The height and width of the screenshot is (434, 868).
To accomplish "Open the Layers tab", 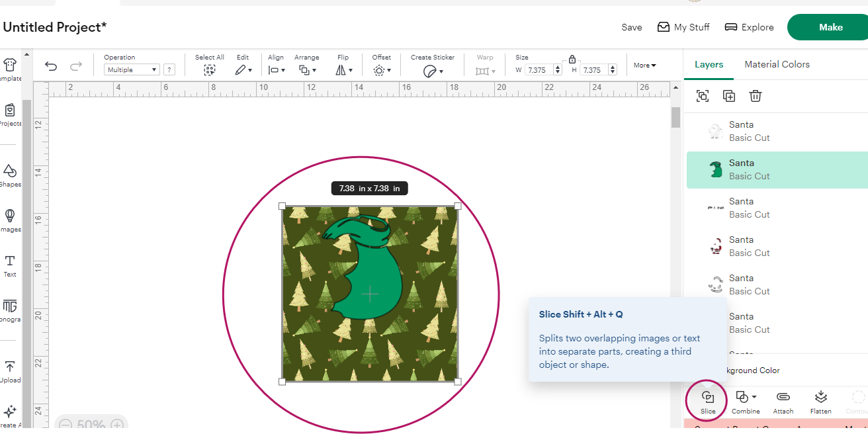I will [x=709, y=64].
